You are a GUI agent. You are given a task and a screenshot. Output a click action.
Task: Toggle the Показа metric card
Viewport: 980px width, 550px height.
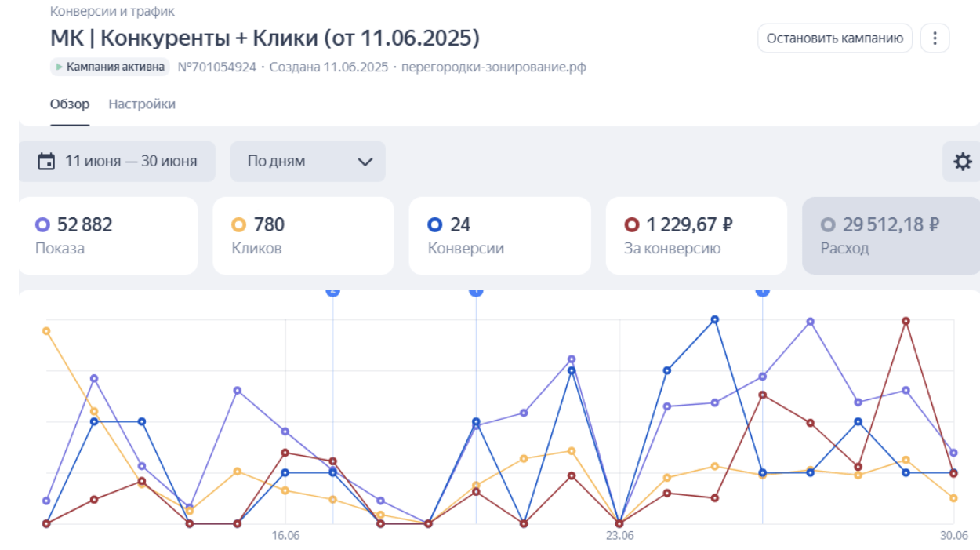[x=107, y=235]
